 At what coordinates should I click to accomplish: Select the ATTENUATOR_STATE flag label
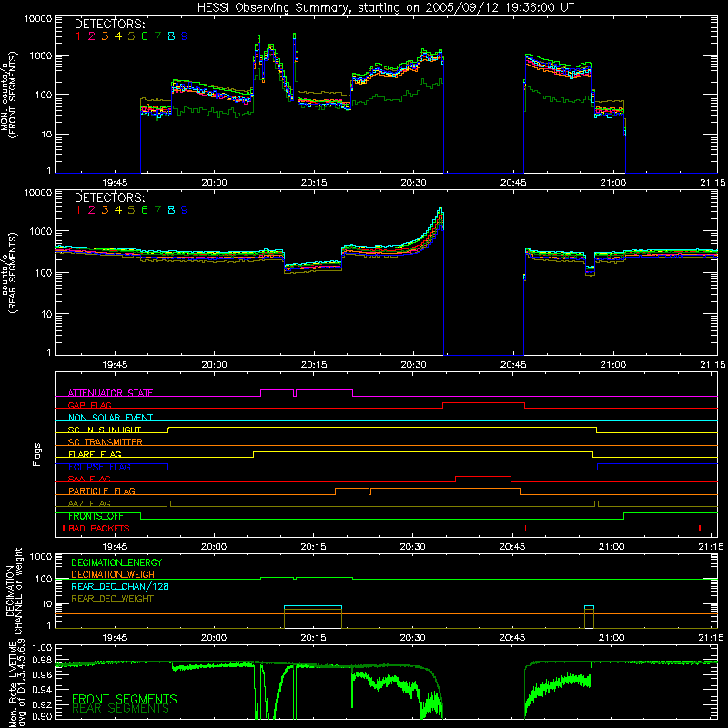[x=110, y=393]
